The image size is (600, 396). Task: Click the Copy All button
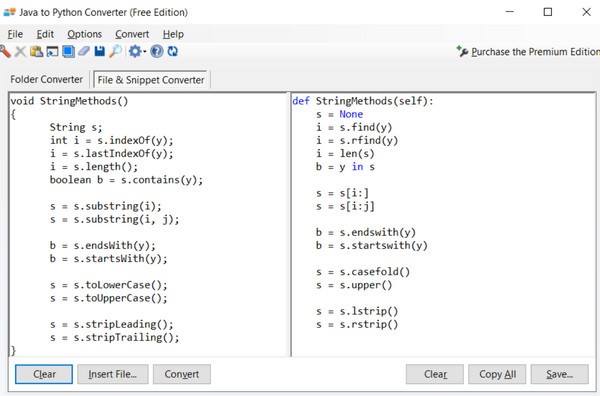coord(497,374)
